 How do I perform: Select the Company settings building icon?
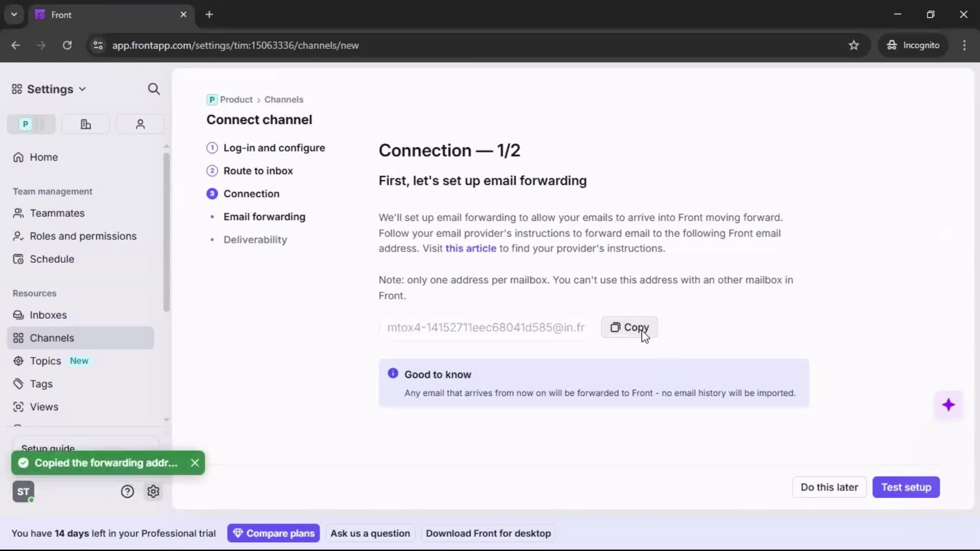point(86,124)
